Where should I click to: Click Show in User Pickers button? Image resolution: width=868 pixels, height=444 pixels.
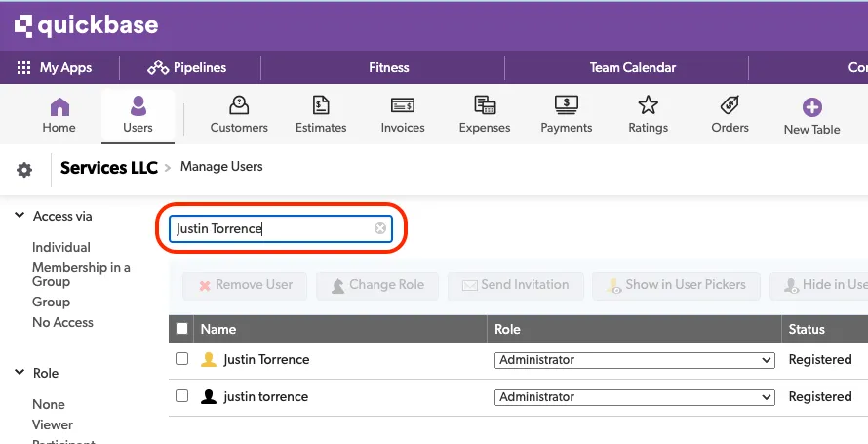(x=676, y=286)
